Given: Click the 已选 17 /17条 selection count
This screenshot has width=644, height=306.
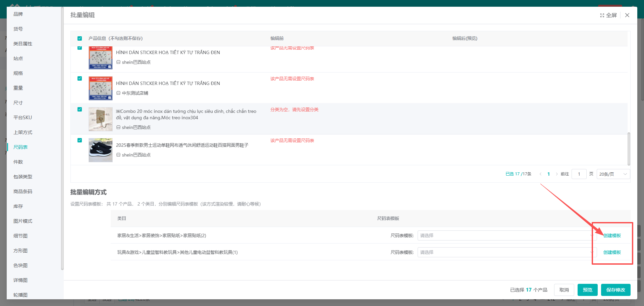Looking at the screenshot, I should 519,174.
